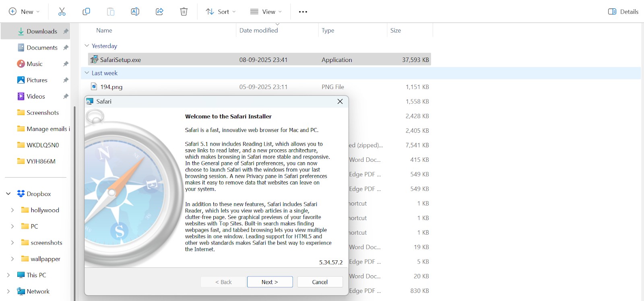
Task: Click the 194.png file icon
Action: [94, 87]
